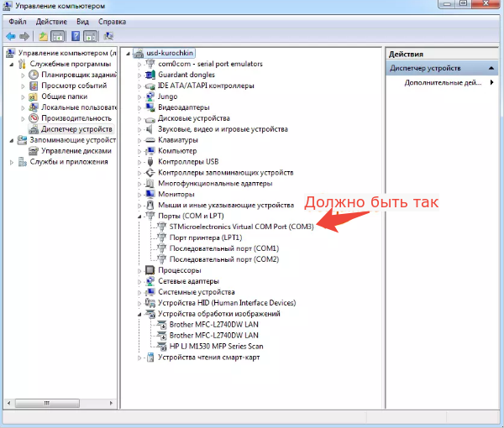Click the Сетевые адаптеры network icon
The height and width of the screenshot is (428, 504).
tap(150, 281)
